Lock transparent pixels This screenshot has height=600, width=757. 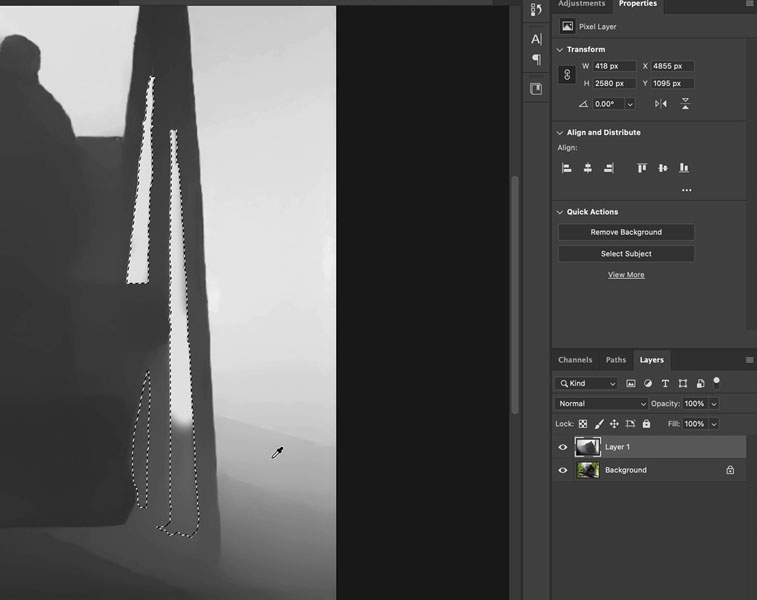(x=583, y=424)
